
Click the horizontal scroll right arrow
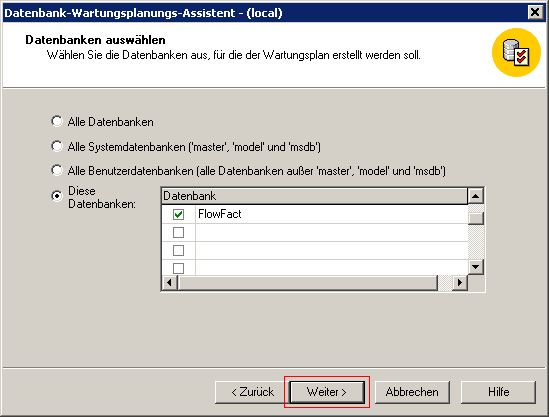coord(460,283)
